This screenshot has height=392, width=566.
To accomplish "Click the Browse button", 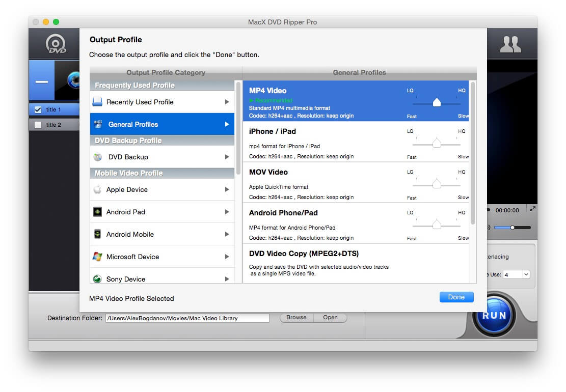I will [297, 317].
